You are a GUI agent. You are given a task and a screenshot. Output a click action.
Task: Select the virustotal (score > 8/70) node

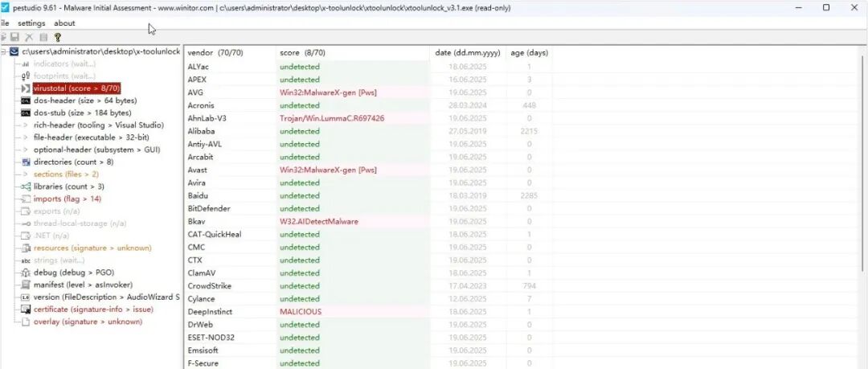pyautogui.click(x=76, y=88)
